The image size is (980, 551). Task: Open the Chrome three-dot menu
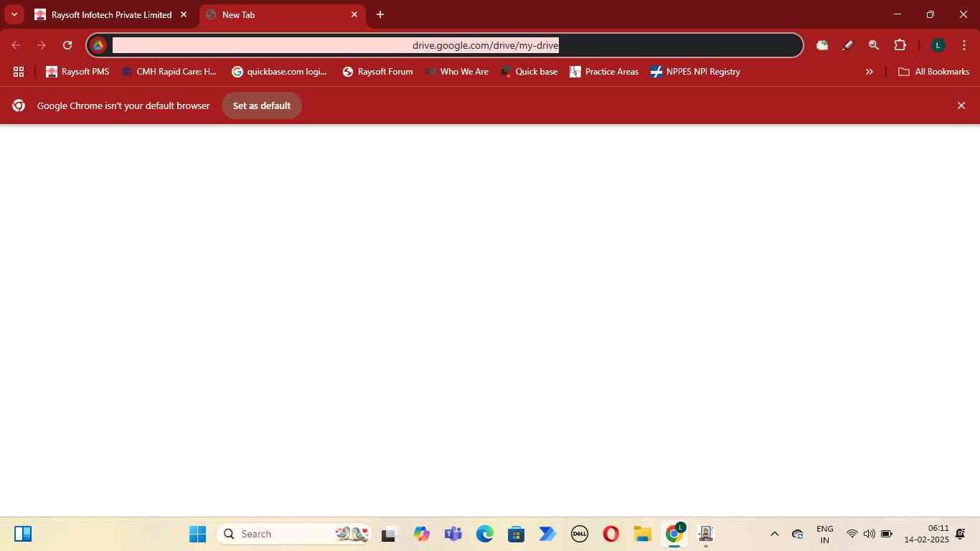point(963,45)
